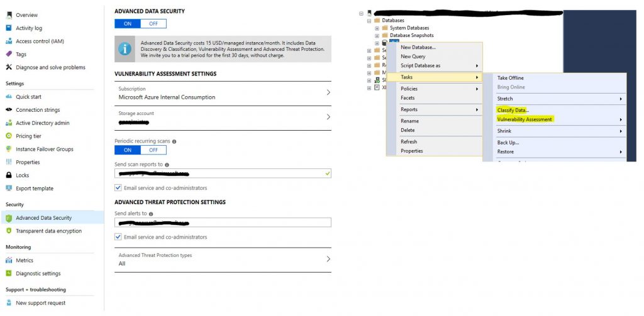
Task: Open Diagnose and solve problems icon
Action: coord(9,67)
